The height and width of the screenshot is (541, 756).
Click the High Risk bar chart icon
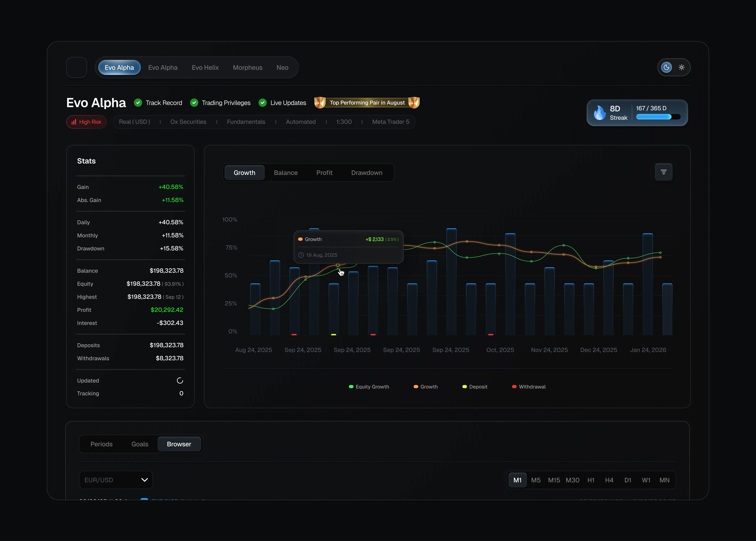(x=74, y=122)
